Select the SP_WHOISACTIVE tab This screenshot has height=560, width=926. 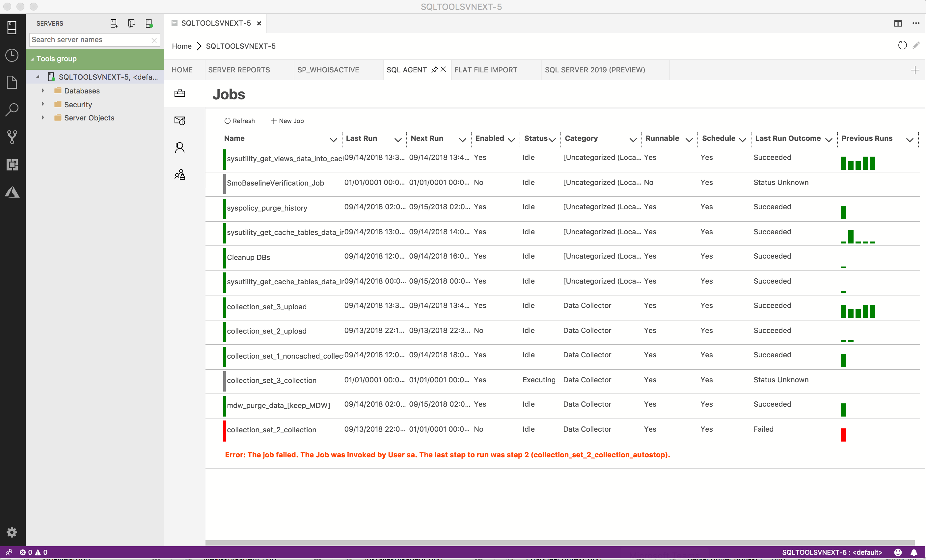point(329,69)
